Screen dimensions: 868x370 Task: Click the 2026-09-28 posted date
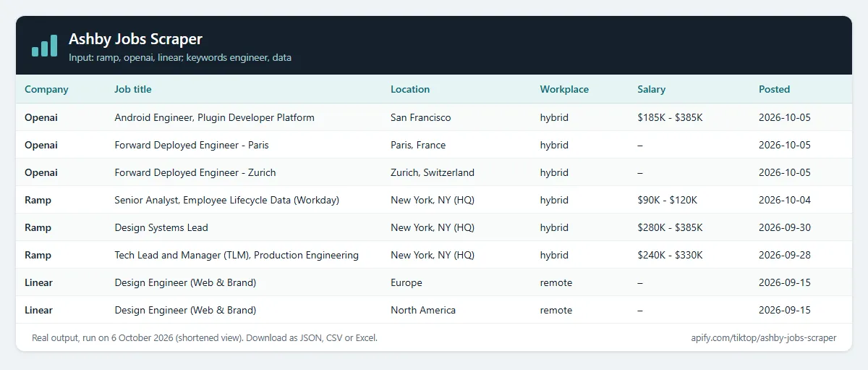[785, 255]
